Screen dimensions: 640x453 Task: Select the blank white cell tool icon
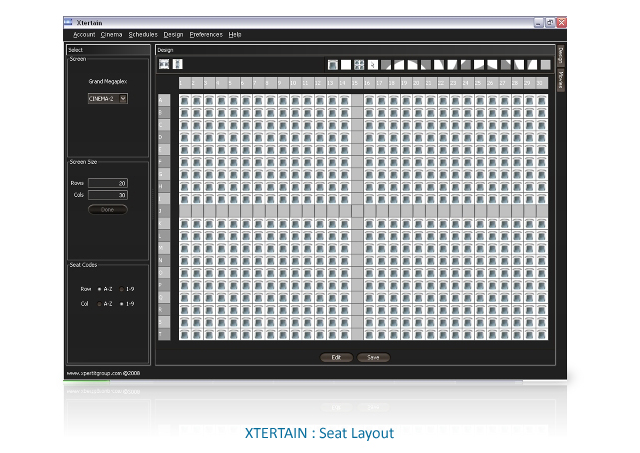346,64
